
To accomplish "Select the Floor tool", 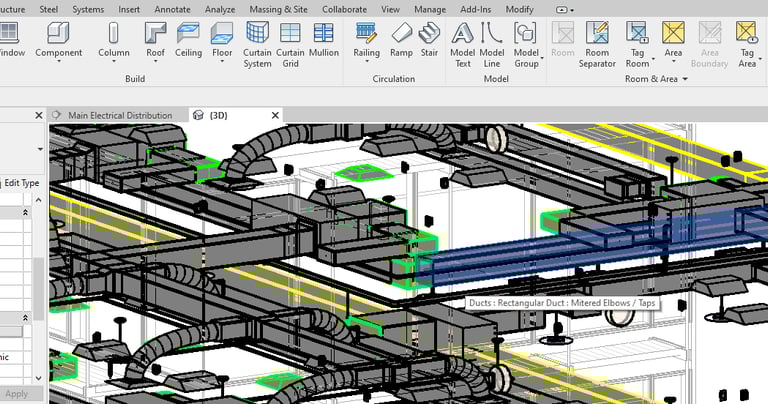I will click(221, 41).
